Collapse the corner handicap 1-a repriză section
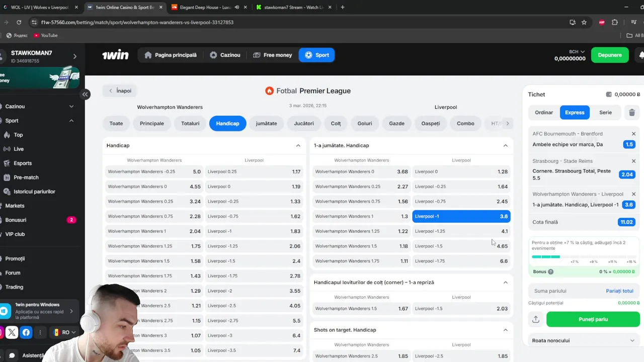 [506, 283]
